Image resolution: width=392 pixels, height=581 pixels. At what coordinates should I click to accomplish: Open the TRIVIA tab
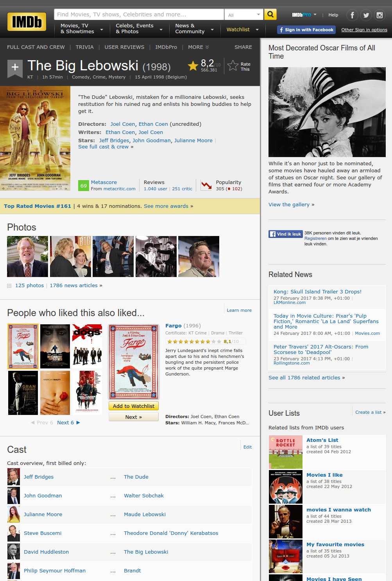click(x=84, y=47)
